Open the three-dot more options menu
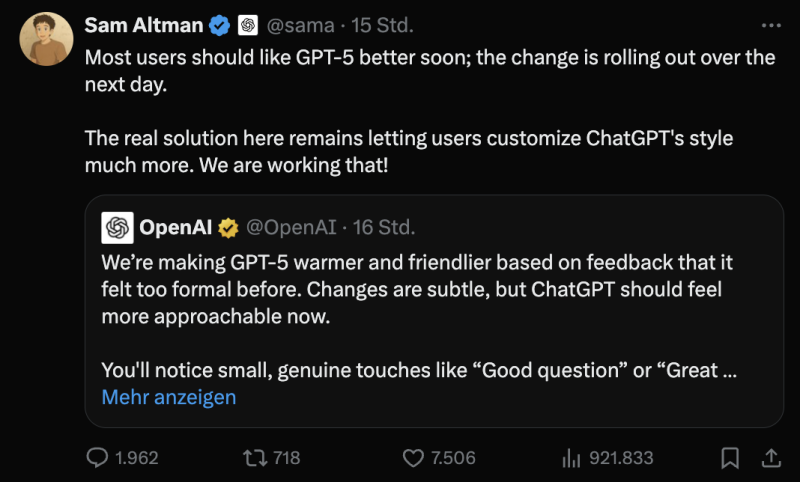Screen dimensions: 800x482 click(771, 24)
